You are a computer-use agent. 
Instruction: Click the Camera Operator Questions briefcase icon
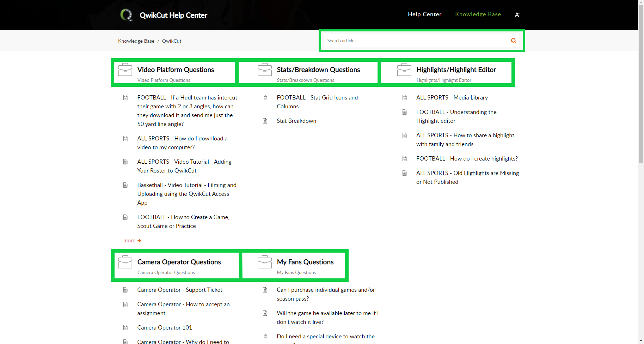click(125, 262)
